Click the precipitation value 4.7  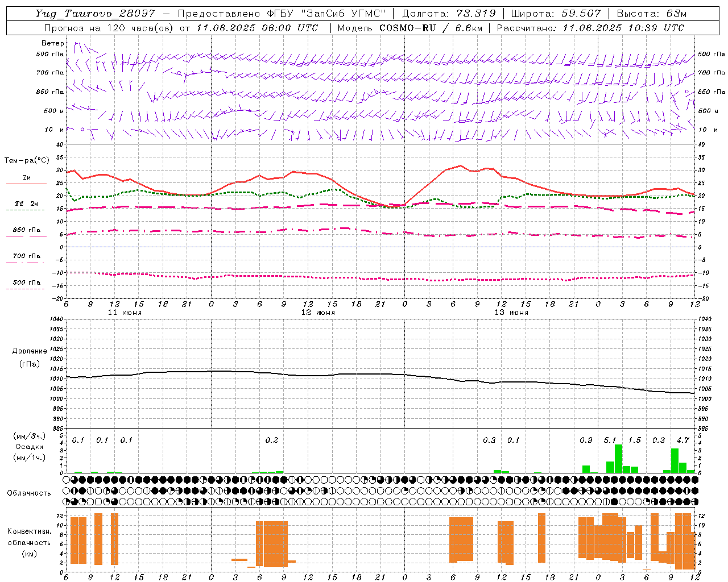coord(682,440)
